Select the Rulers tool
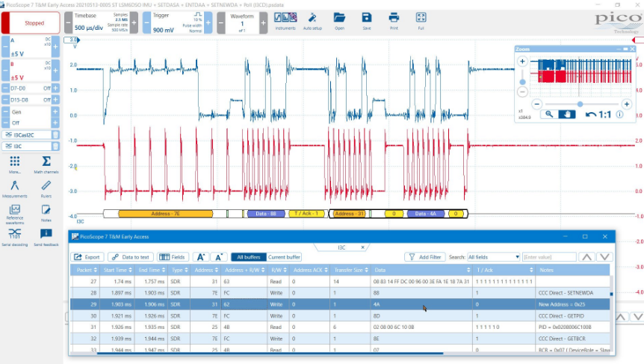This screenshot has height=364, width=644. [x=46, y=188]
